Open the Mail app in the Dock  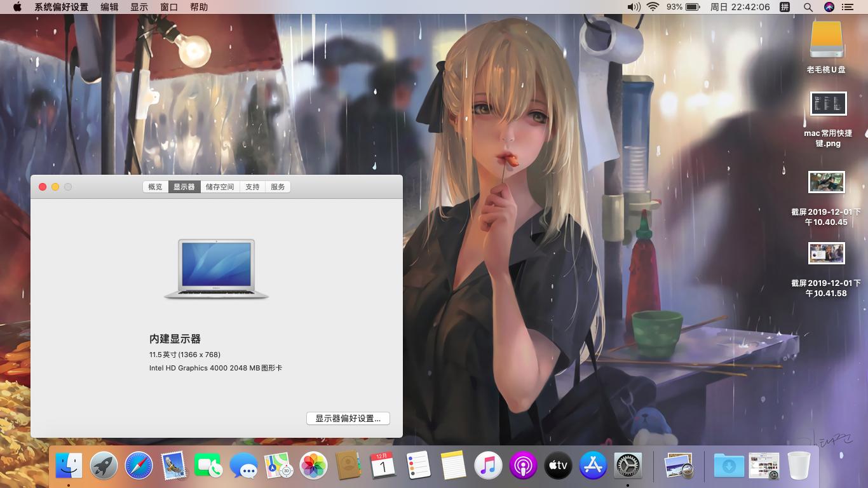coord(173,466)
